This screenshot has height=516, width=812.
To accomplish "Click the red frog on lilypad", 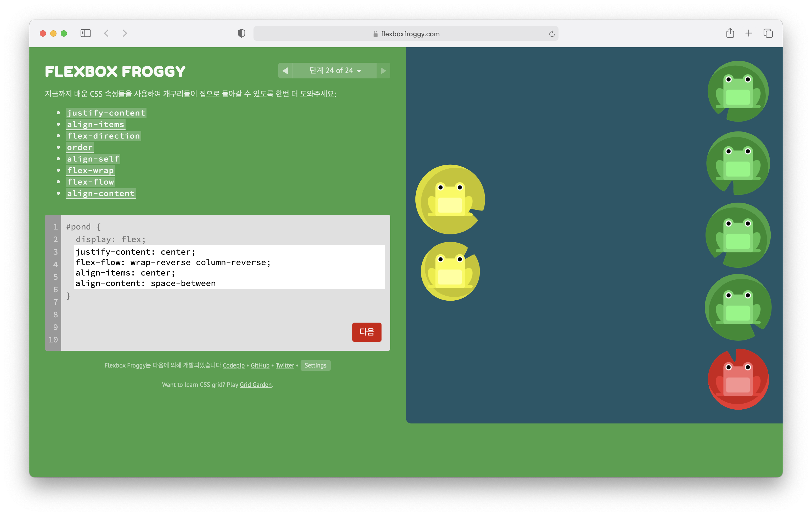I will point(738,379).
